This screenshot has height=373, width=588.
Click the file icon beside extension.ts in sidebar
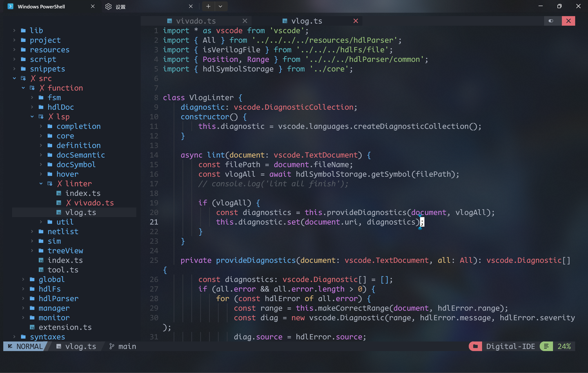click(x=33, y=327)
